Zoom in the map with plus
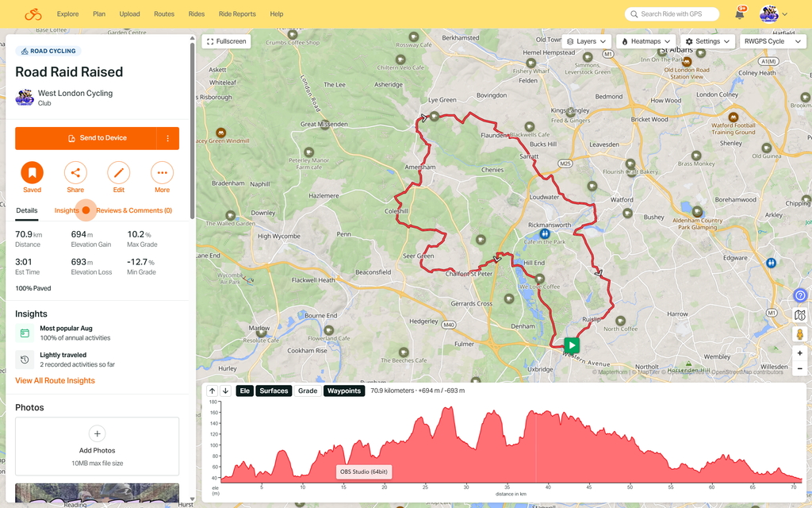 pyautogui.click(x=800, y=353)
